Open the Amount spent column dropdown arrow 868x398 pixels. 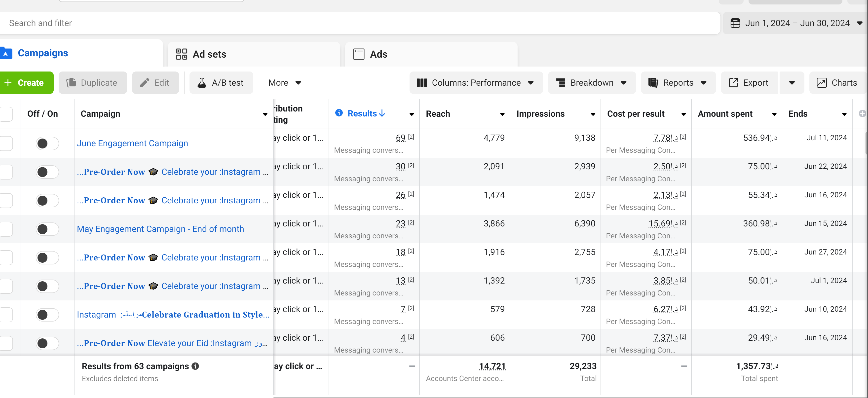click(x=774, y=114)
